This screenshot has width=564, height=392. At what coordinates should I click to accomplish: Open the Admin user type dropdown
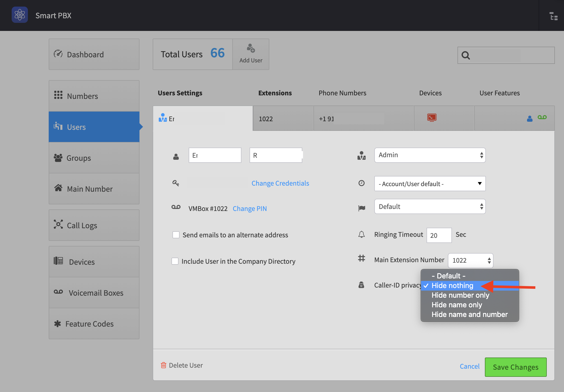pos(430,155)
